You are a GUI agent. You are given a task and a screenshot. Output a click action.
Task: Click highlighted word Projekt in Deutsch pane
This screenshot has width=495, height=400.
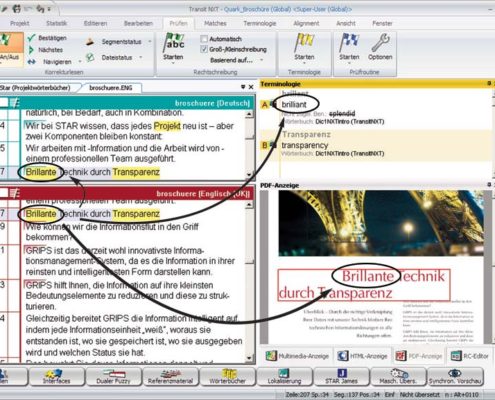(167, 126)
